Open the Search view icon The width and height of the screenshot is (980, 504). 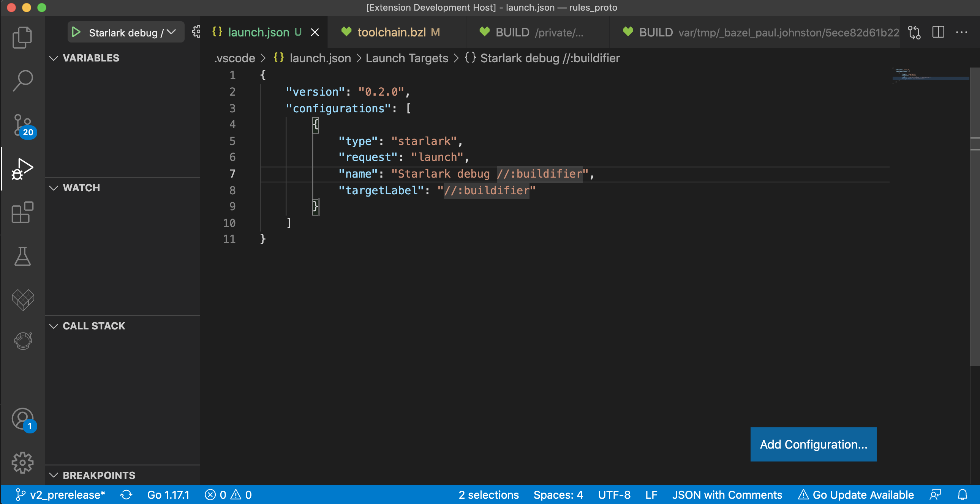22,80
